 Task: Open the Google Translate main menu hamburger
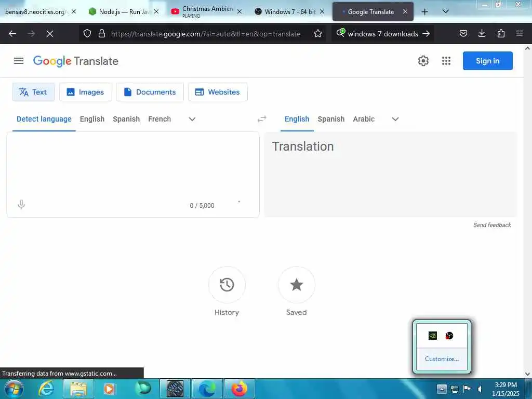pos(19,61)
